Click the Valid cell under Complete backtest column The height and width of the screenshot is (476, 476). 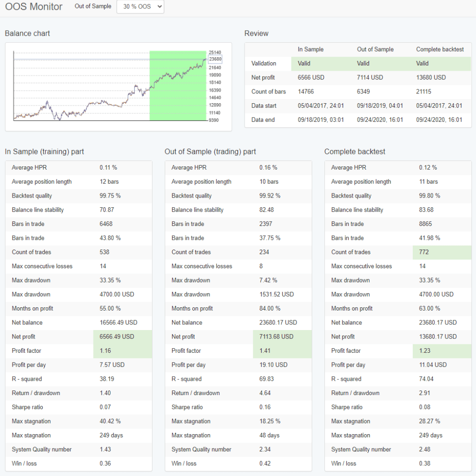click(x=423, y=63)
